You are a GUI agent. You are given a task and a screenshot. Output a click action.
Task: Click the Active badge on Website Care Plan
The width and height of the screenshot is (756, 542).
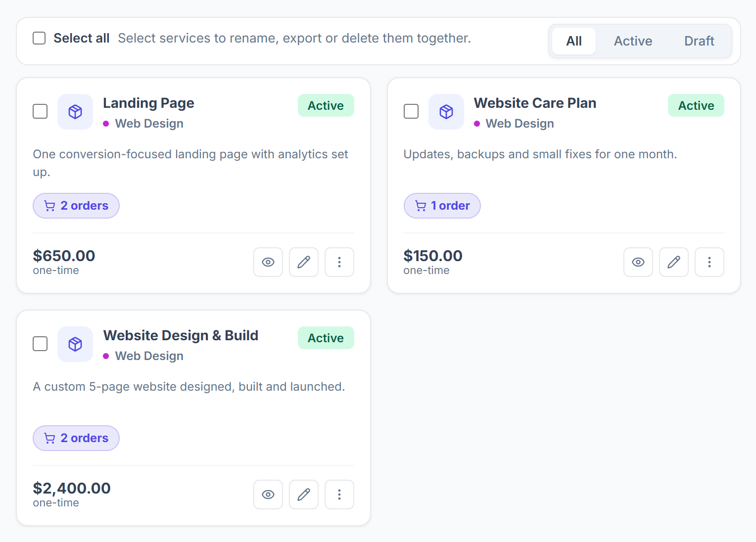[x=696, y=105]
